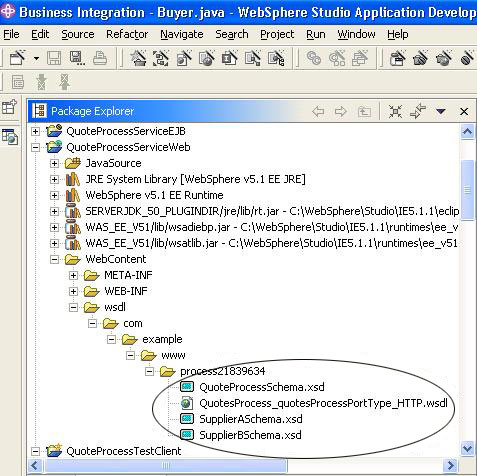Click the vertical scrollbar down arrow

pos(467,449)
